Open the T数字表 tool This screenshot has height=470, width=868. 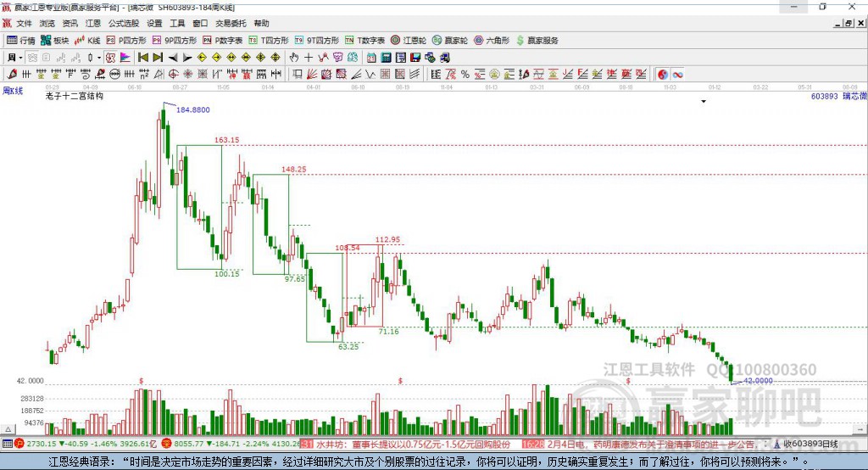(x=364, y=40)
